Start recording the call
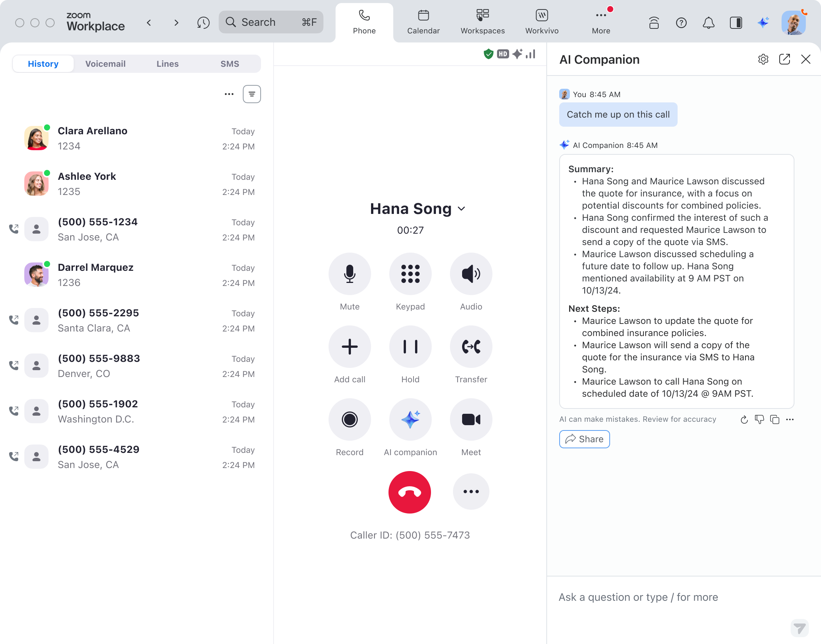821x644 pixels. click(349, 419)
